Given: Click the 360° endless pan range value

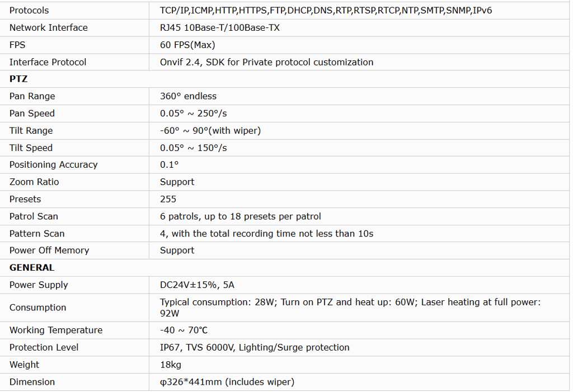Looking at the screenshot, I should [188, 96].
